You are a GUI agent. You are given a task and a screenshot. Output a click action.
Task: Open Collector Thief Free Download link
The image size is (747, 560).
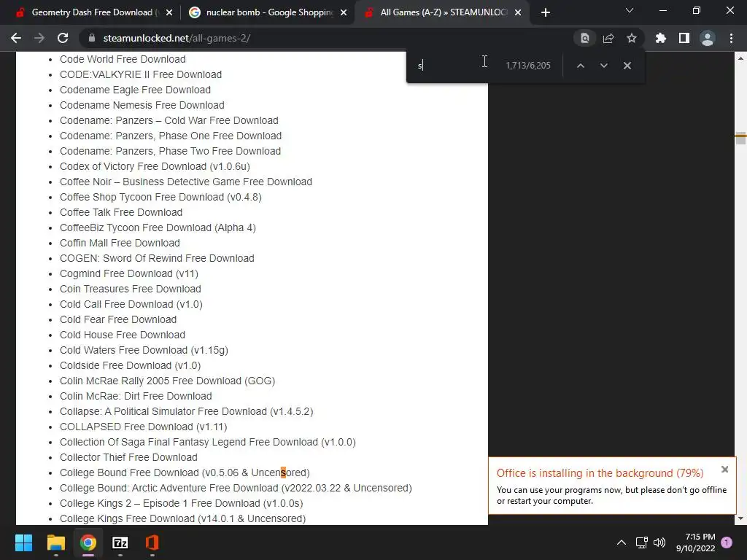128,457
